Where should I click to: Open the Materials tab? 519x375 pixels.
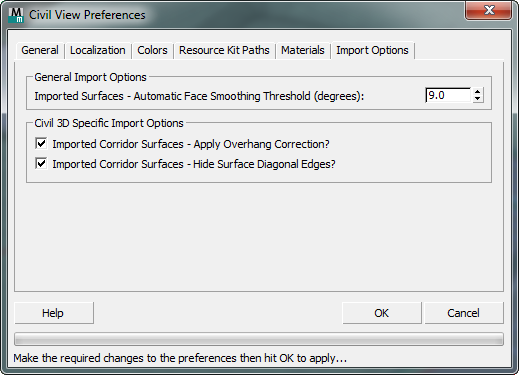point(303,50)
